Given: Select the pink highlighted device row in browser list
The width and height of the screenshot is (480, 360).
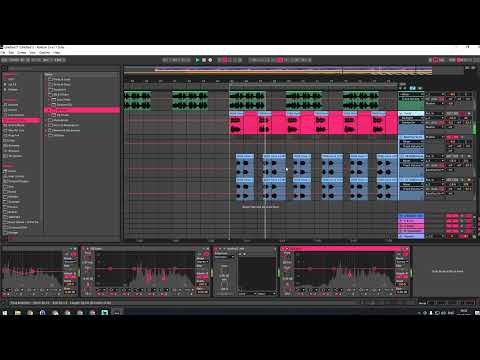Looking at the screenshot, I should click(x=82, y=110).
